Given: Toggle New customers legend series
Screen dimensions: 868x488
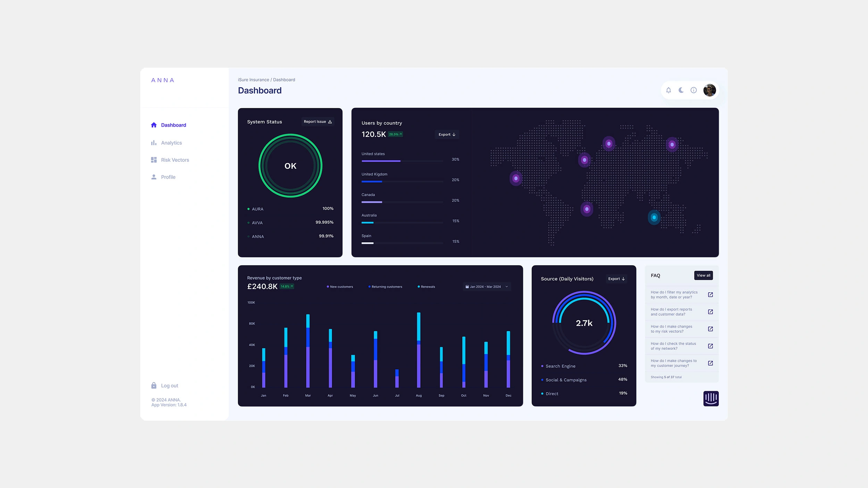Looking at the screenshot, I should (340, 287).
